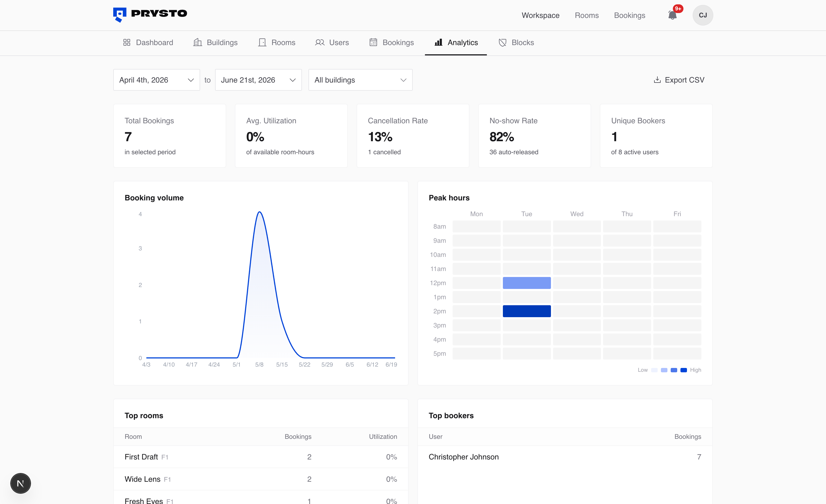Click the Utilization column header
Screen dimensions: 826x504
[383, 437]
